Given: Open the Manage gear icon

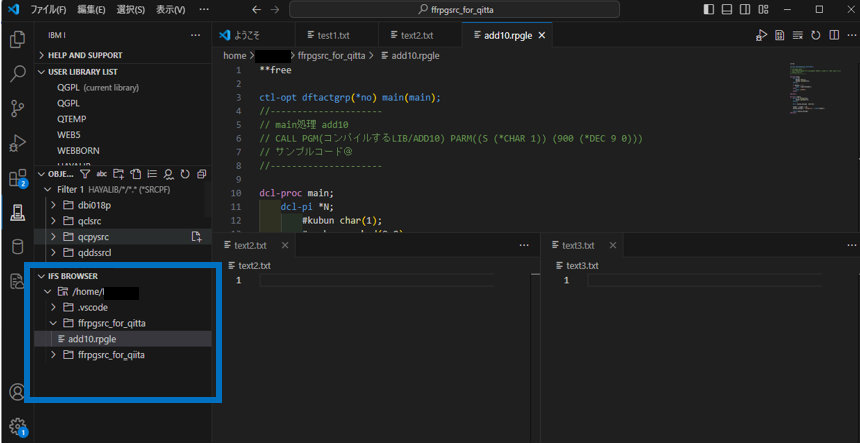Looking at the screenshot, I should pyautogui.click(x=18, y=426).
